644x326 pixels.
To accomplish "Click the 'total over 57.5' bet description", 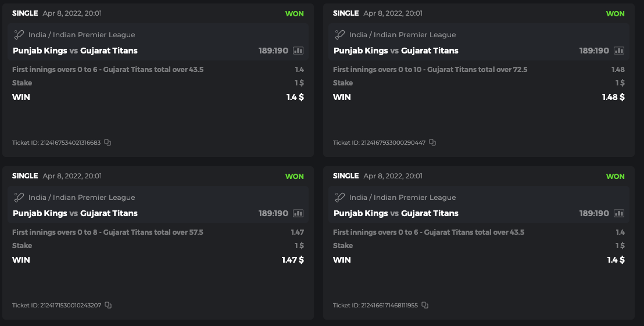I will tap(108, 232).
